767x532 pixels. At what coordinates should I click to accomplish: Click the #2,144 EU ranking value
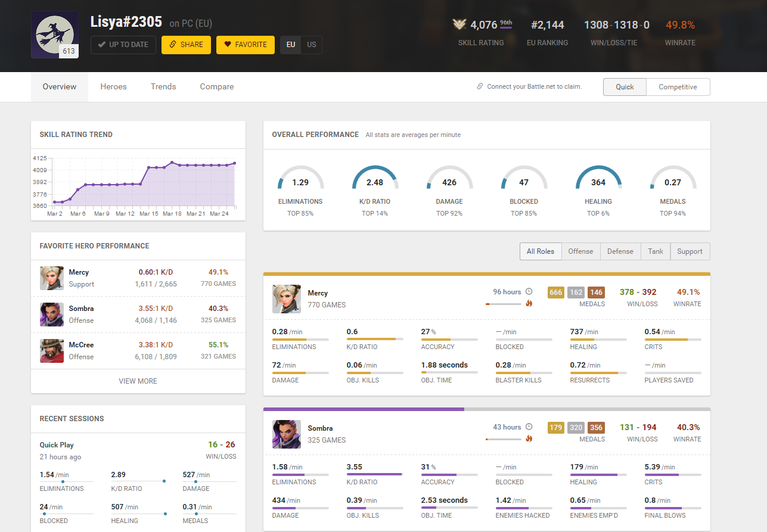click(x=548, y=25)
